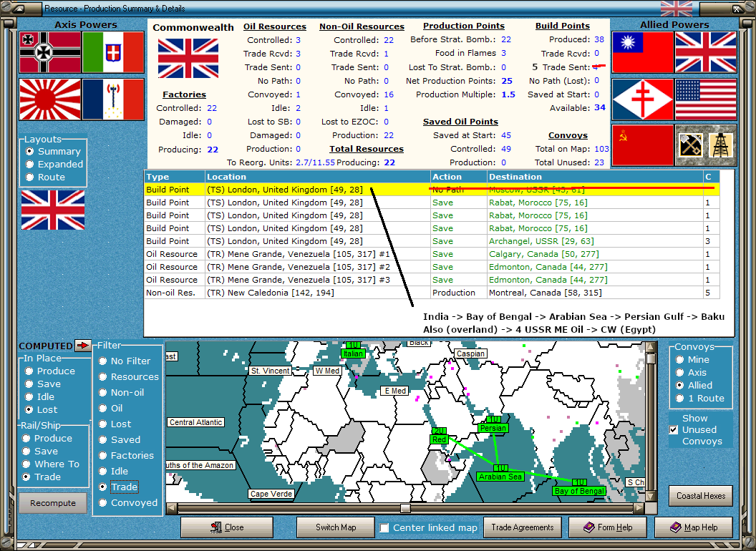Show Axis convoys

pyautogui.click(x=691, y=373)
